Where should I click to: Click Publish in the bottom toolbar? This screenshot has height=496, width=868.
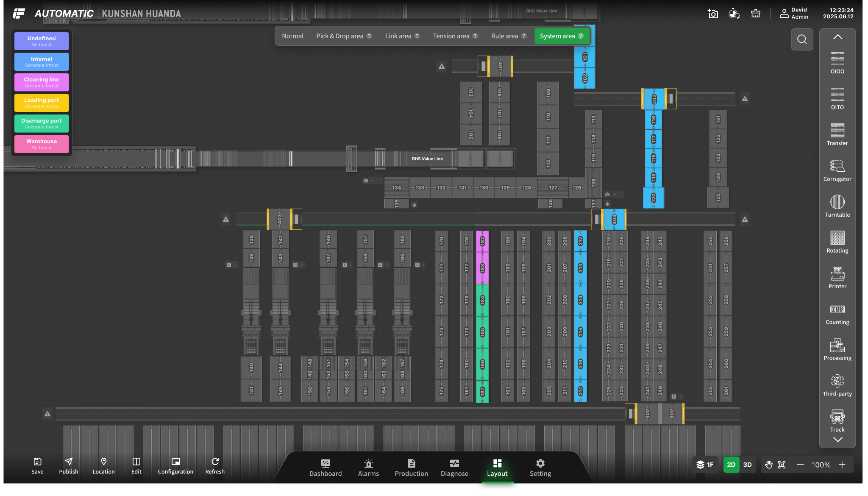(x=69, y=466)
